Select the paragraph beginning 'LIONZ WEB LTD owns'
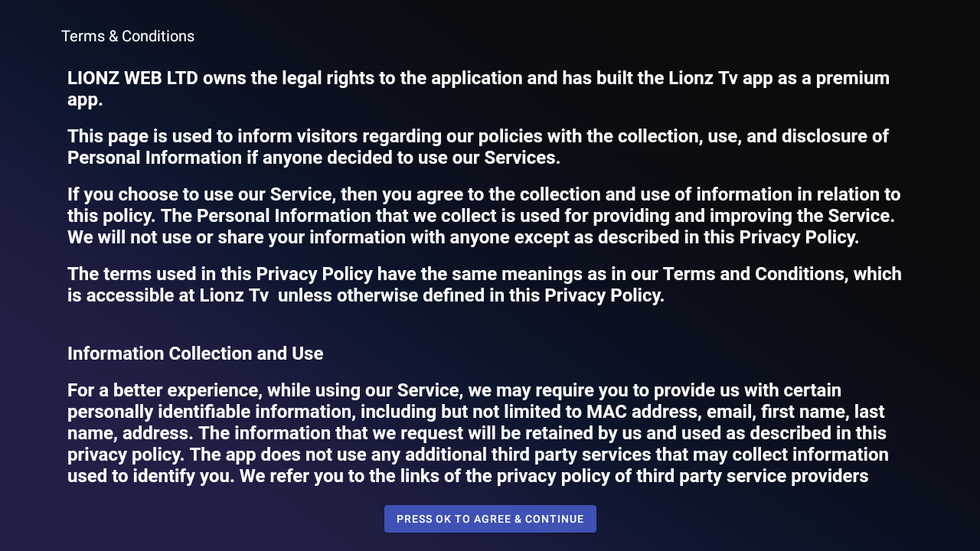The image size is (980, 551). click(478, 89)
